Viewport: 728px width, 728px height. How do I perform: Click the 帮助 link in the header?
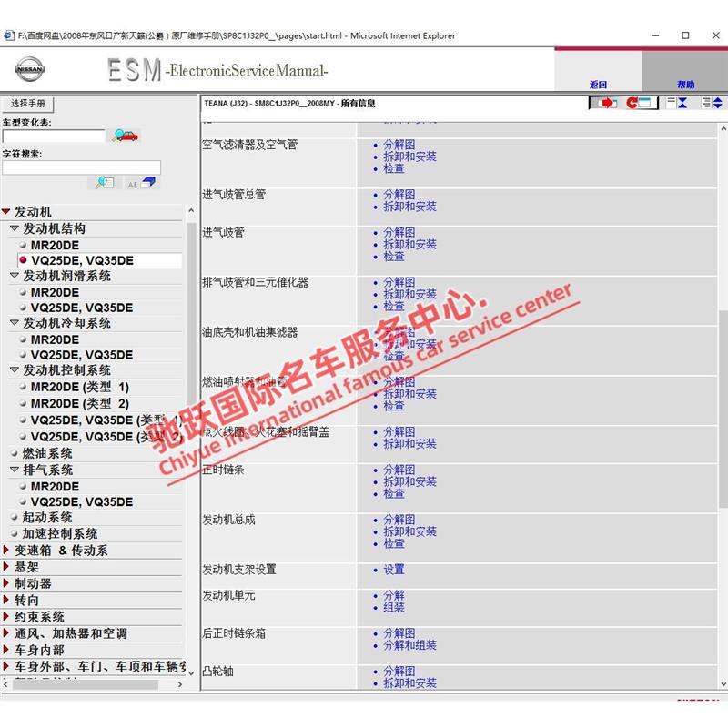click(x=685, y=85)
